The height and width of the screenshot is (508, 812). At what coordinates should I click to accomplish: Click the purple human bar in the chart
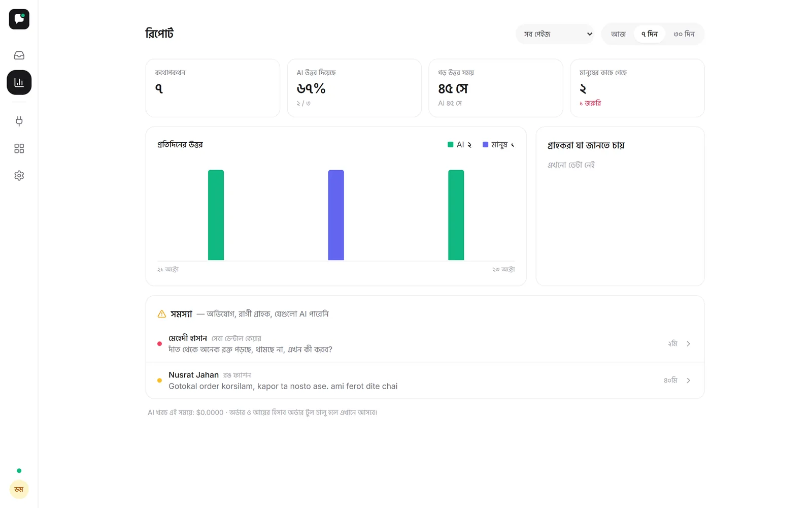point(336,215)
